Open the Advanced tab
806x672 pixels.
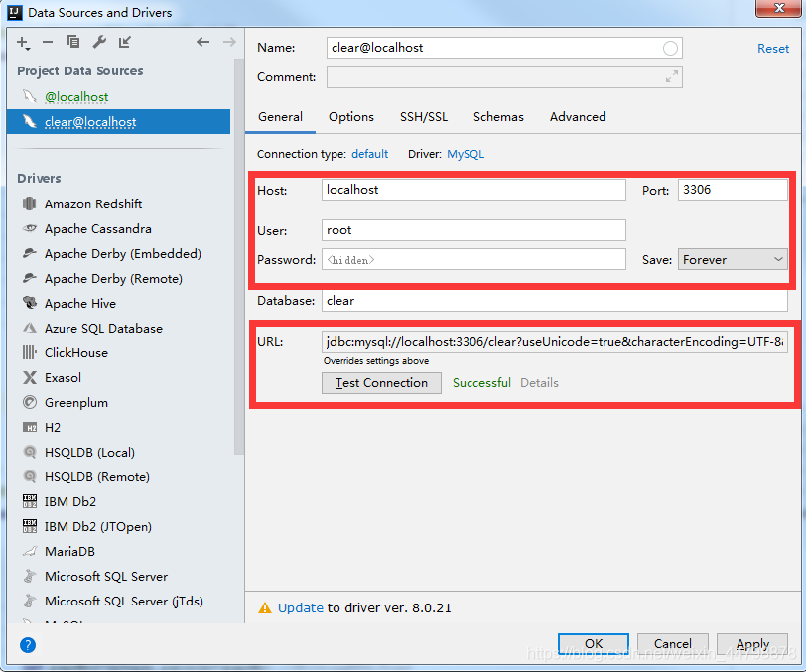(578, 117)
